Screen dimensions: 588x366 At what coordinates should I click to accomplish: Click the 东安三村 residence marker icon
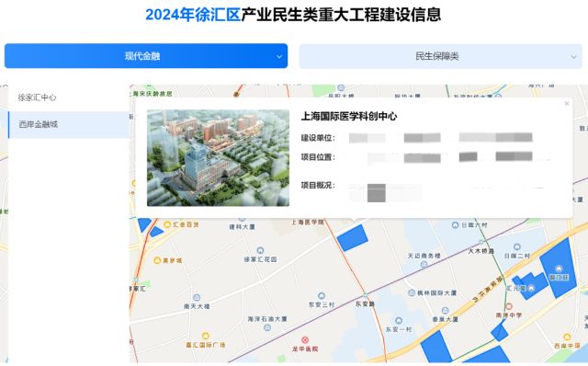pyautogui.click(x=322, y=296)
